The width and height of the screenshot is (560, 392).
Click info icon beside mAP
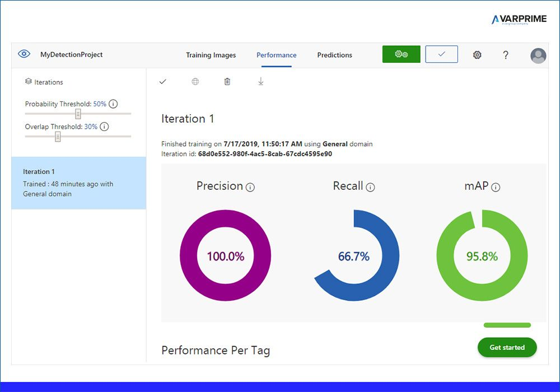coord(496,187)
